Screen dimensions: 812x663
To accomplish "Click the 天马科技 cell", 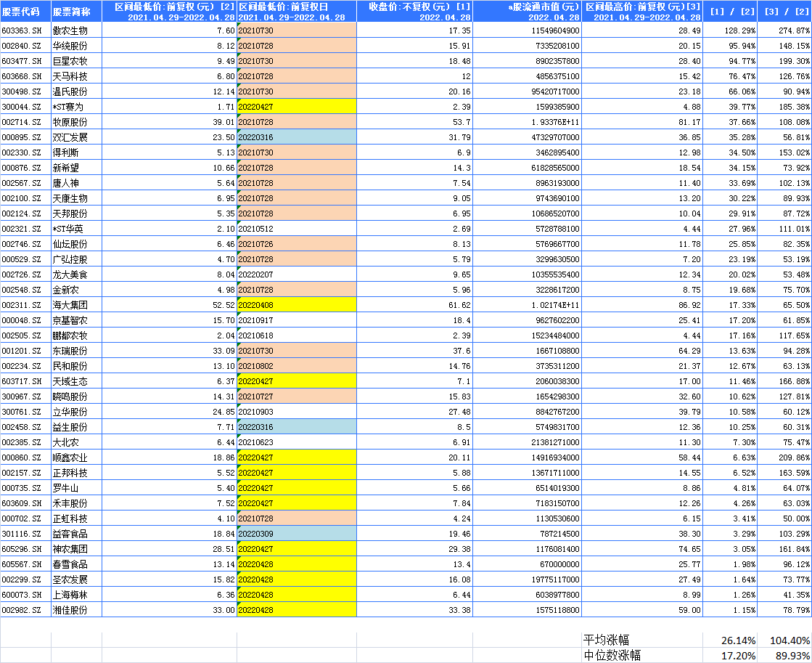I will (x=77, y=76).
